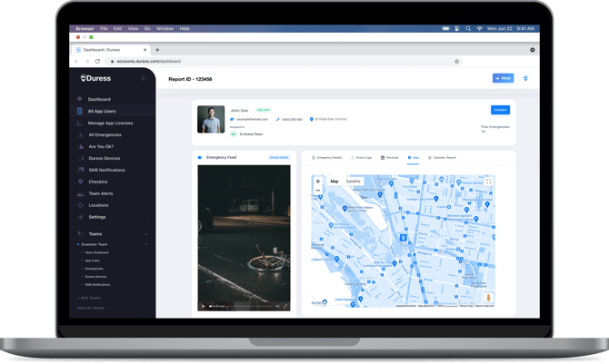Open Team Dashboard under Example Team
This screenshot has width=609, height=364.
pos(96,252)
